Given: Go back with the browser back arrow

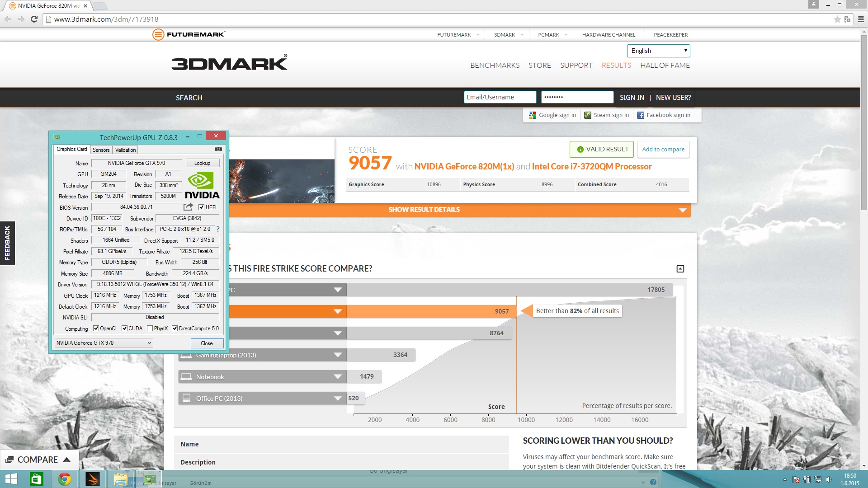Looking at the screenshot, I should click(8, 19).
